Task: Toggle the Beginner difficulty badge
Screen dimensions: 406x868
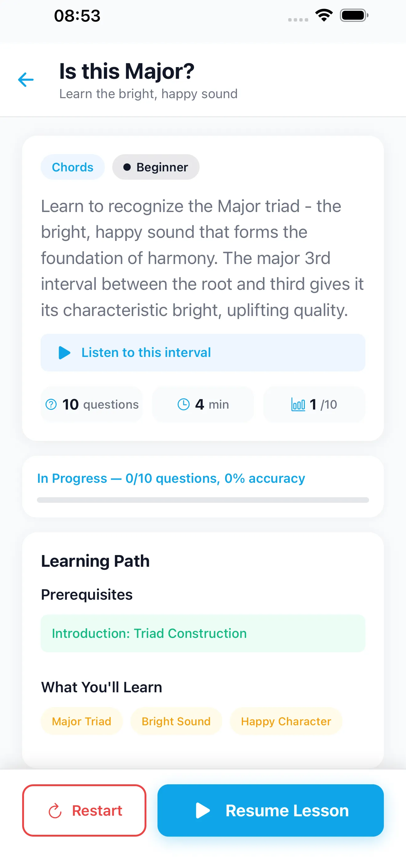Action: coord(156,167)
